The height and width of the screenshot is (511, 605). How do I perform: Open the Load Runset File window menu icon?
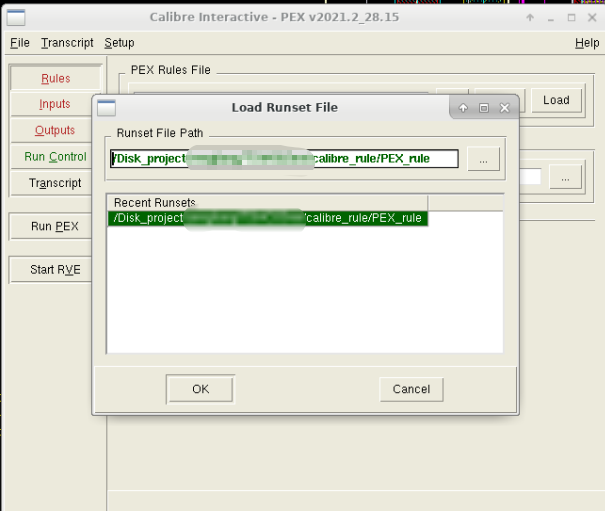106,108
